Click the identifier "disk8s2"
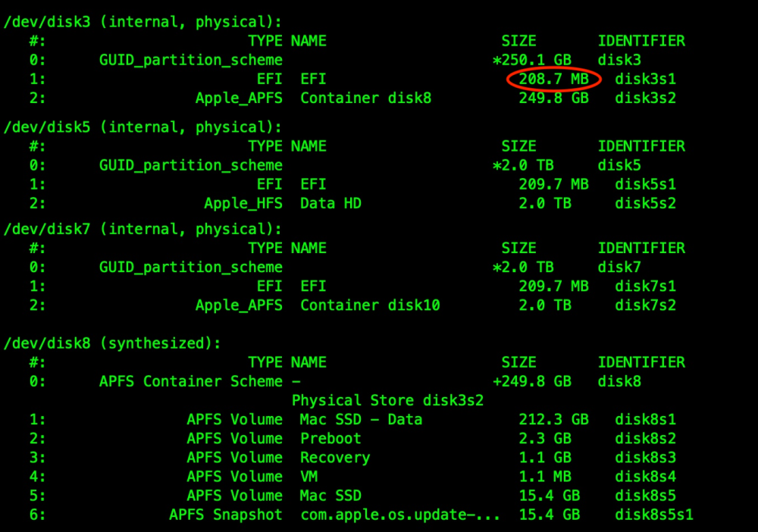This screenshot has width=758, height=532. [645, 439]
